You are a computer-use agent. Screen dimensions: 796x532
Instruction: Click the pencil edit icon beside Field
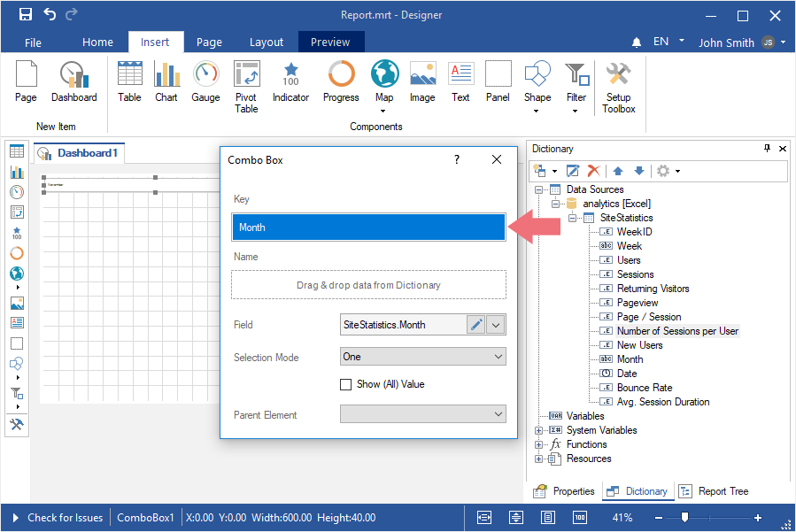tap(476, 325)
